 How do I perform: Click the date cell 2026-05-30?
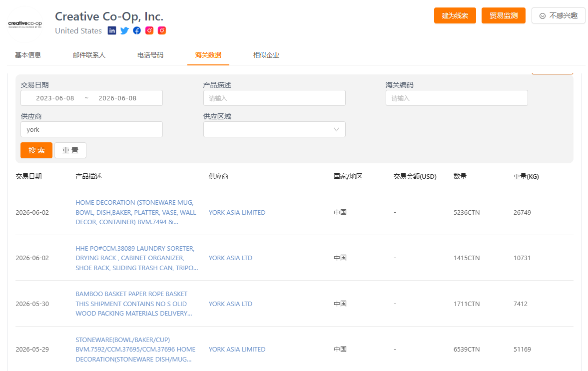pos(32,304)
